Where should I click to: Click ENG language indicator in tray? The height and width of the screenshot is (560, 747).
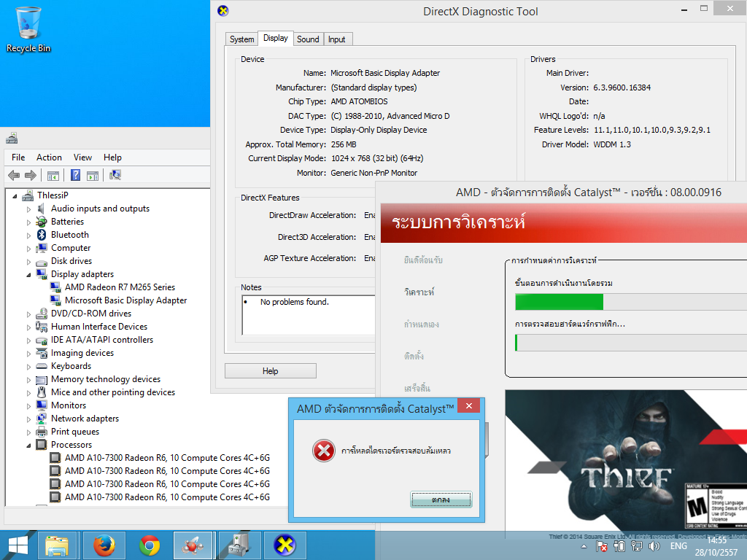(678, 546)
